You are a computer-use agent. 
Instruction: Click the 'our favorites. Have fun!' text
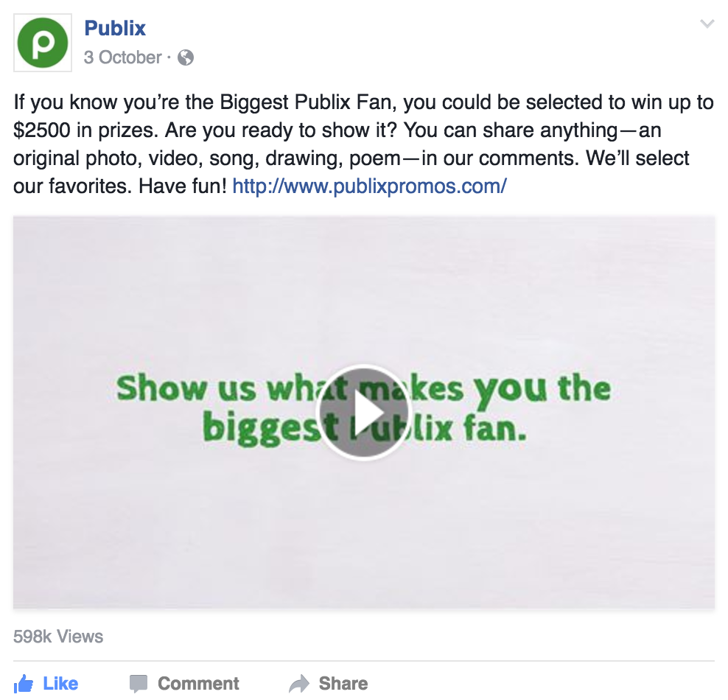(120, 186)
